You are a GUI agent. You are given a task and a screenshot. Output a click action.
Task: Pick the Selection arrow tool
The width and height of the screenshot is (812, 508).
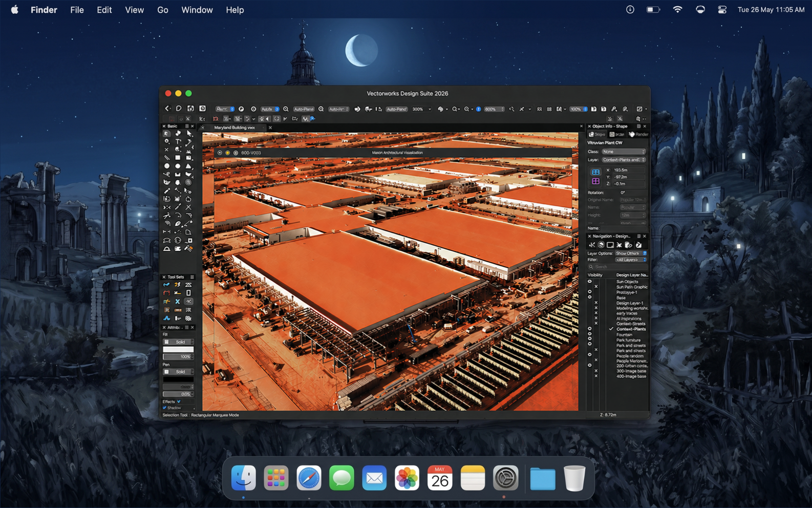tap(167, 133)
